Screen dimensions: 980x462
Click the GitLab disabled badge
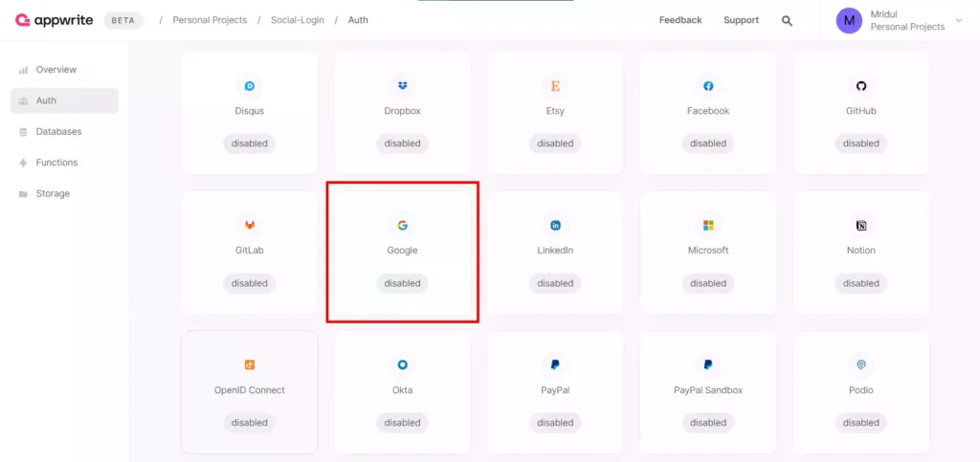[250, 283]
